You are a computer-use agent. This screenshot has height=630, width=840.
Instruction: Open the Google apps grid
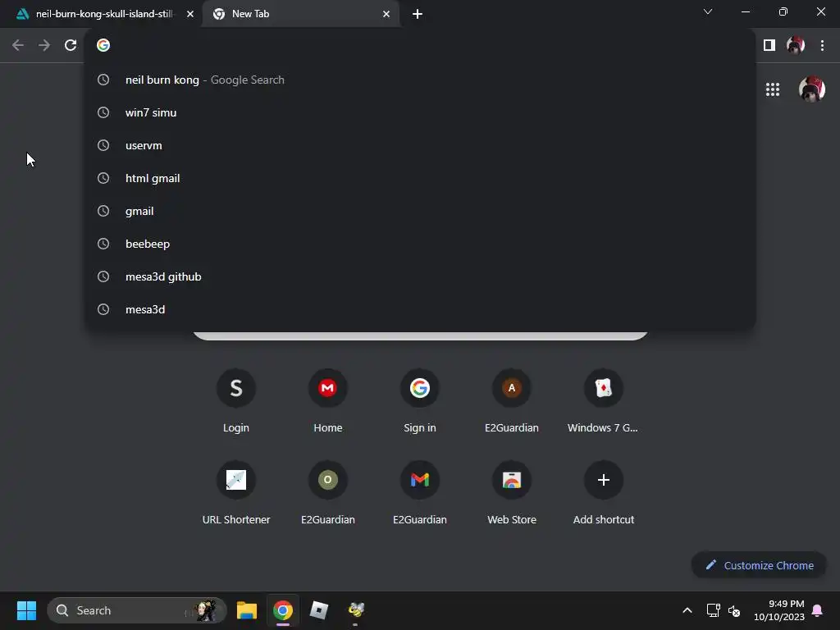click(x=773, y=89)
